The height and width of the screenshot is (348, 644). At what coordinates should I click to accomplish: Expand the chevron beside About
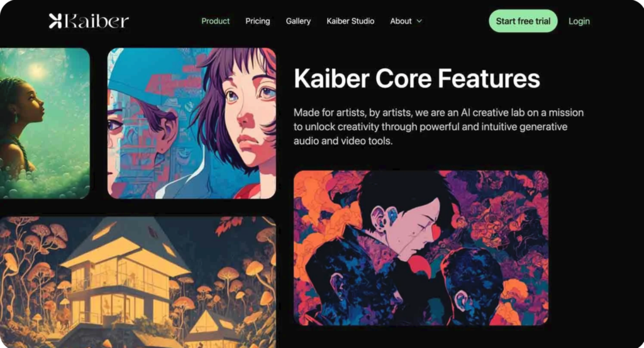[x=419, y=21]
